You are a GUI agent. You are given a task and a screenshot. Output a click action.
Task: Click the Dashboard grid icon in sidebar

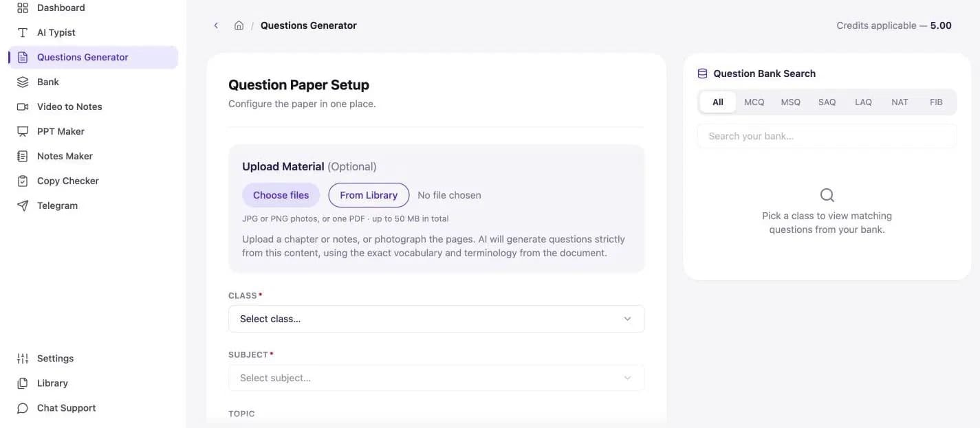(x=23, y=8)
